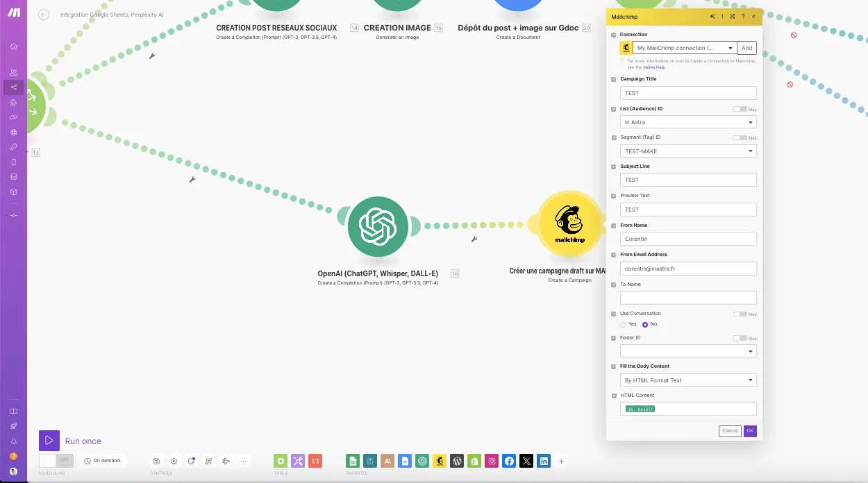Click the OpenAI module node on canvas
Screen dimensions: 868x483
[x=378, y=226]
